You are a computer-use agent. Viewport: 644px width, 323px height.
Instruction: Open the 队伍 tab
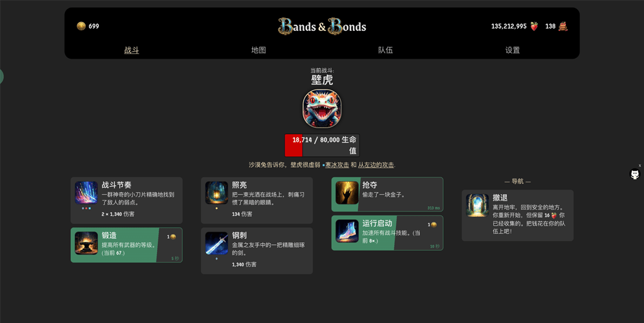[385, 50]
